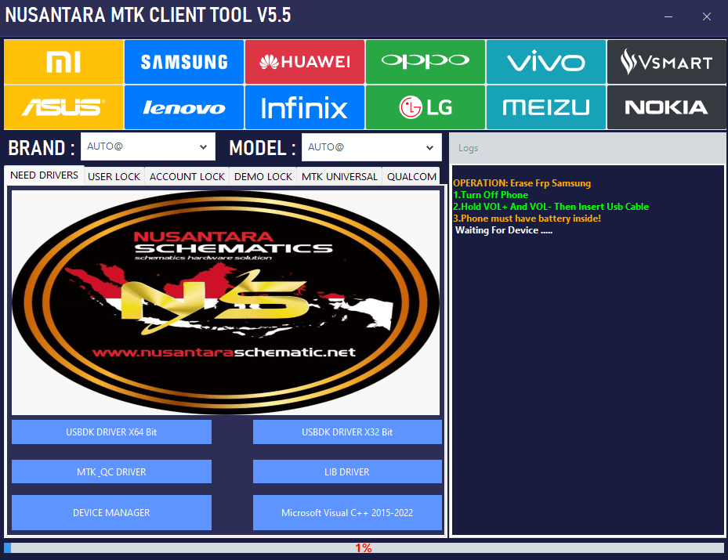728x560 pixels.
Task: Pick the Vsmart brand icon
Action: click(x=666, y=62)
